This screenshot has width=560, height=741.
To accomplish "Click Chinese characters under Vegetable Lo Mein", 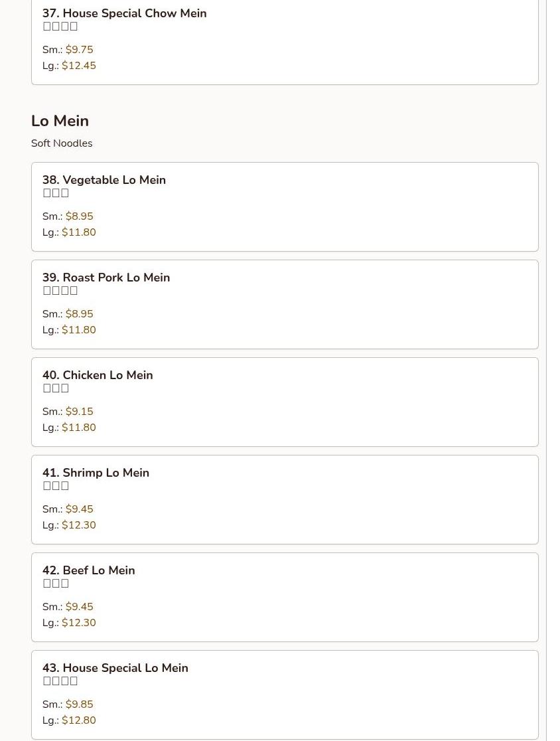I will pos(56,193).
